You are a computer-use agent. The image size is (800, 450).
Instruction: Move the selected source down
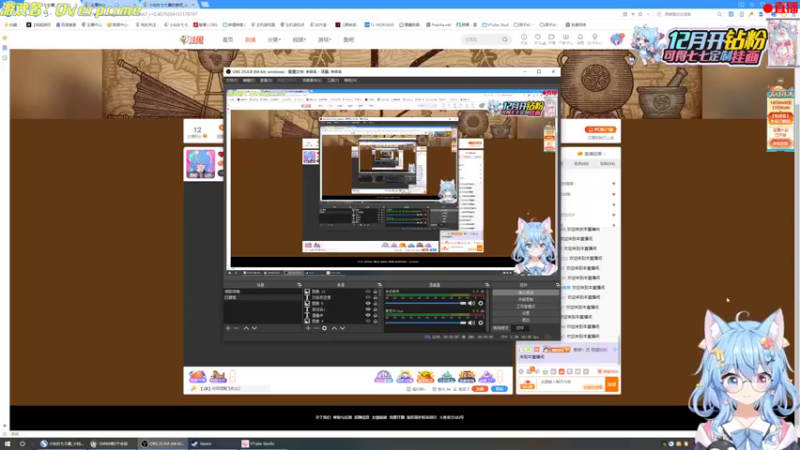[342, 328]
